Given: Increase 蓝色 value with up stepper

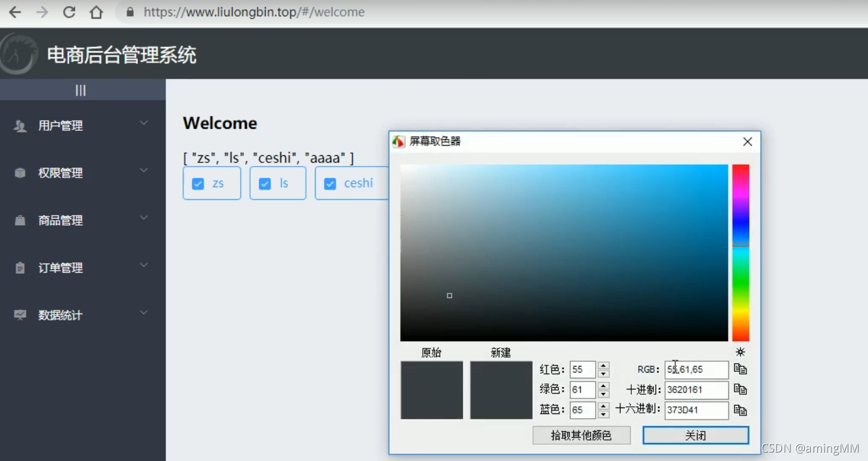Looking at the screenshot, I should [x=604, y=406].
